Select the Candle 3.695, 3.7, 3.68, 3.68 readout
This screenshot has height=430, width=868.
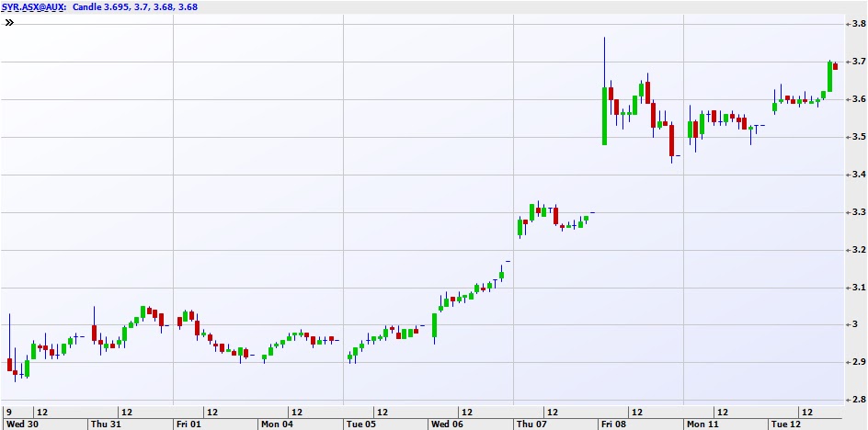coord(135,7)
